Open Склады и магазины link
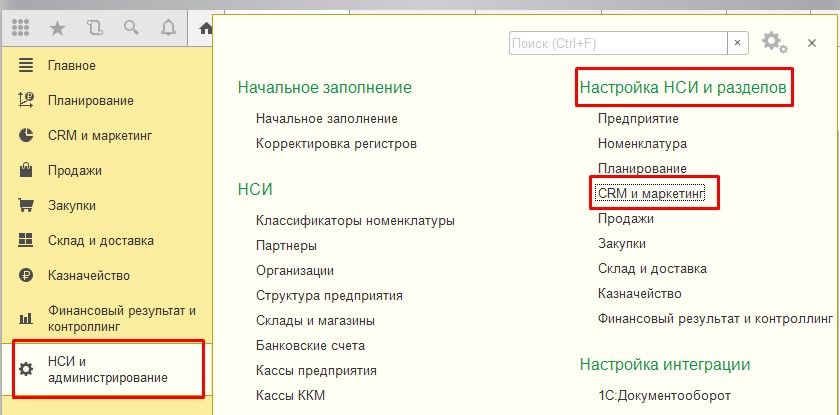 click(x=315, y=321)
